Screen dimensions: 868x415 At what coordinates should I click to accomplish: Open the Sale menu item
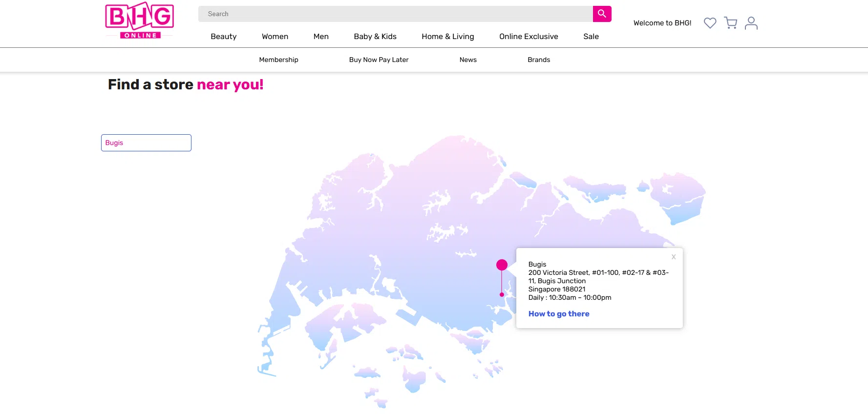click(x=591, y=37)
